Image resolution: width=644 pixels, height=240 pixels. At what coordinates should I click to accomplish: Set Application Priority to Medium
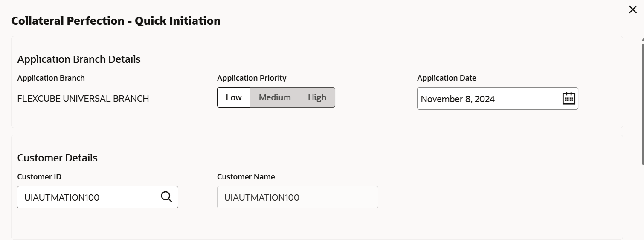[275, 97]
